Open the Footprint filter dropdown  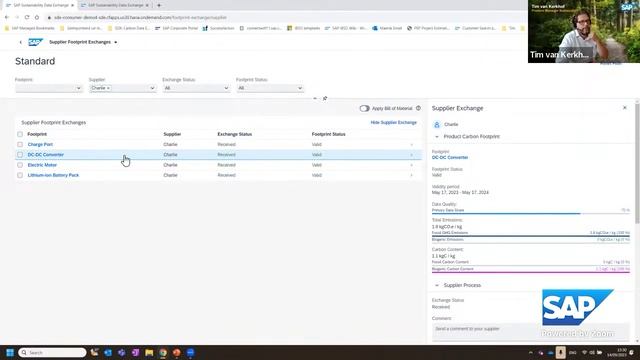coord(78,88)
